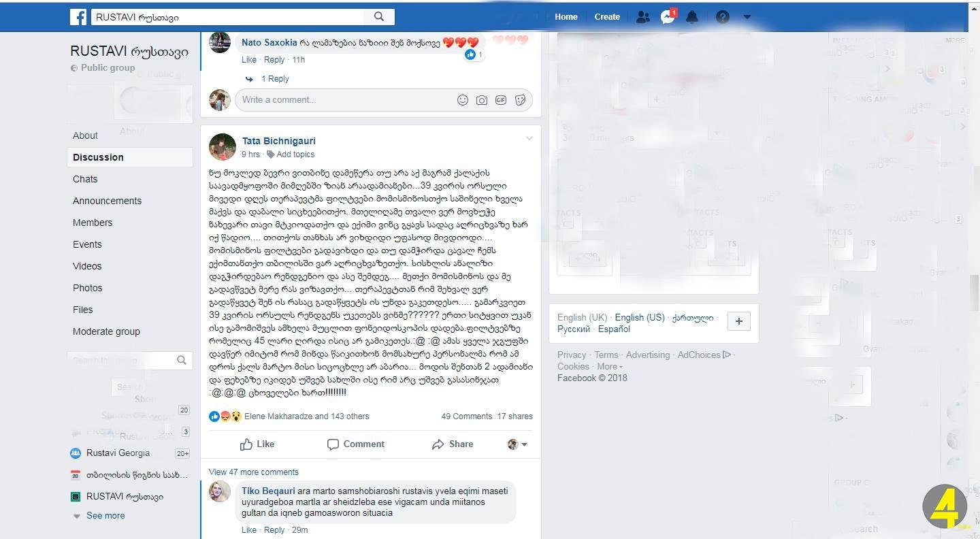Image resolution: width=980 pixels, height=539 pixels.
Task: Open the Quick Help question mark icon
Action: (x=723, y=17)
